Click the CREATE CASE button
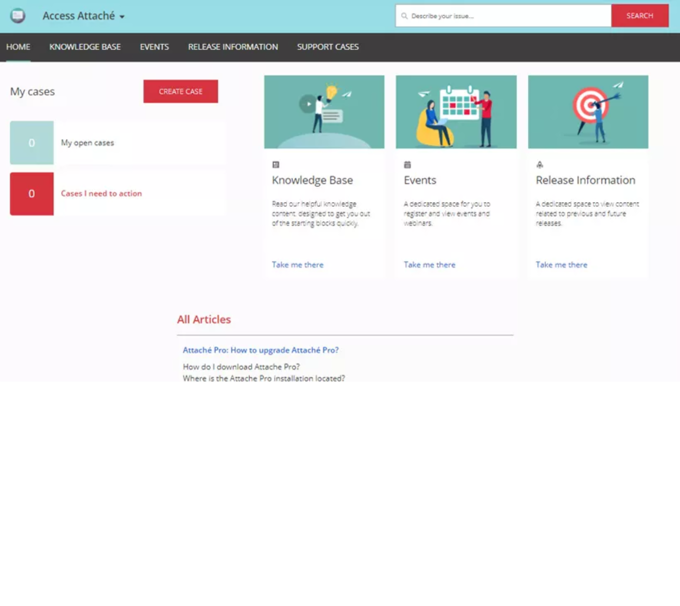 click(181, 92)
